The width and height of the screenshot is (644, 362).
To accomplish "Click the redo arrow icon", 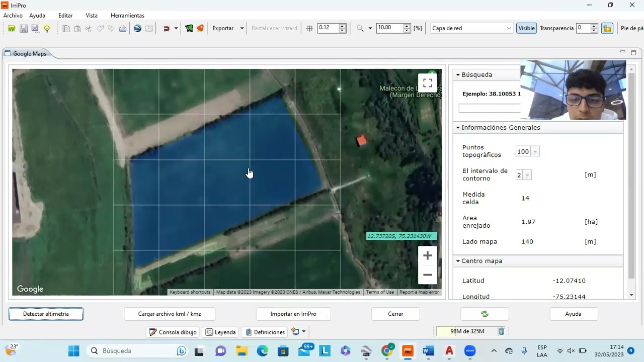I will tap(111, 29).
